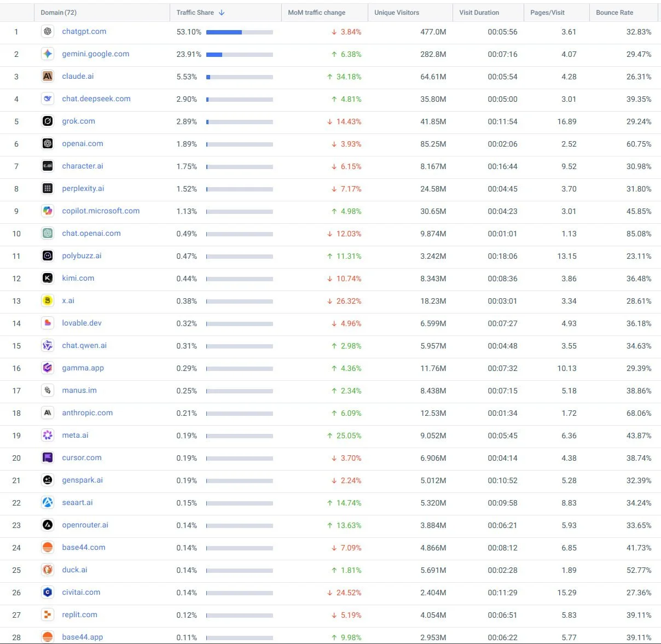The image size is (661, 644).
Task: Select x.ai MoM change 26.32%
Action: (x=344, y=301)
